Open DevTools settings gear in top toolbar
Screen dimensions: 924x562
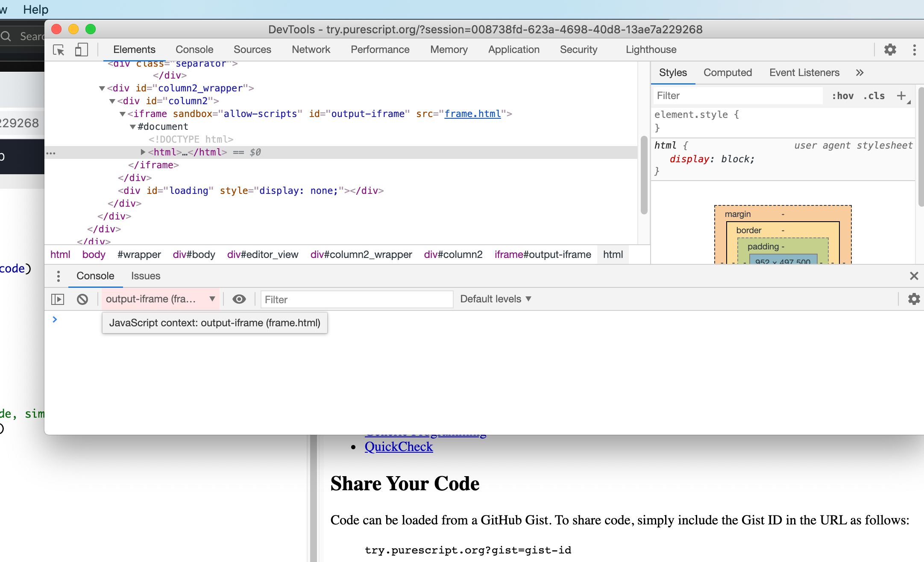point(890,50)
